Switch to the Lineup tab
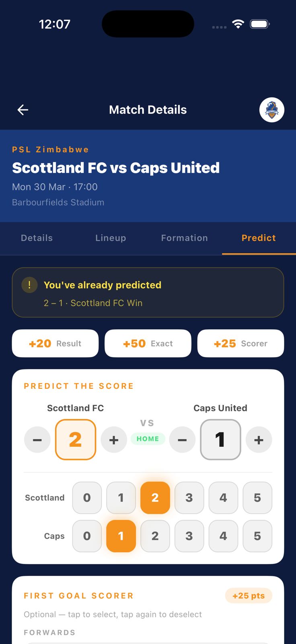The height and width of the screenshot is (644, 296). pos(111,238)
